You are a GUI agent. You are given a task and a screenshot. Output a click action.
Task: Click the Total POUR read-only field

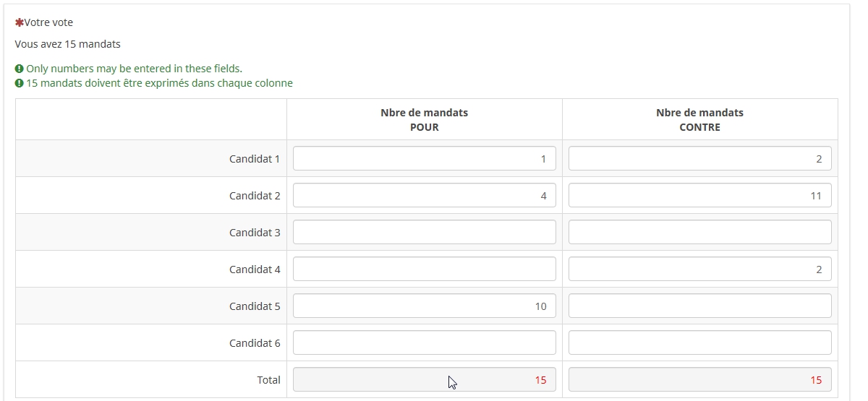tap(424, 380)
